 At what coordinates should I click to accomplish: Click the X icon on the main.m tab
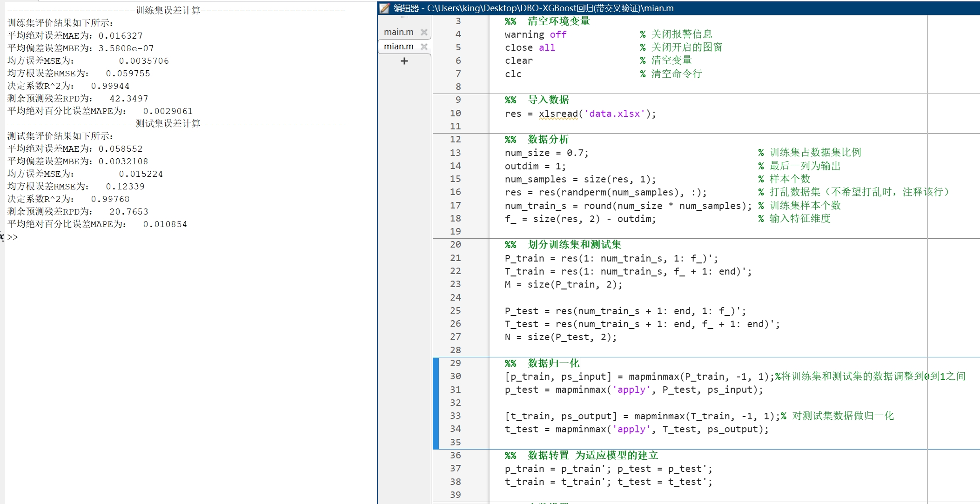pos(424,32)
